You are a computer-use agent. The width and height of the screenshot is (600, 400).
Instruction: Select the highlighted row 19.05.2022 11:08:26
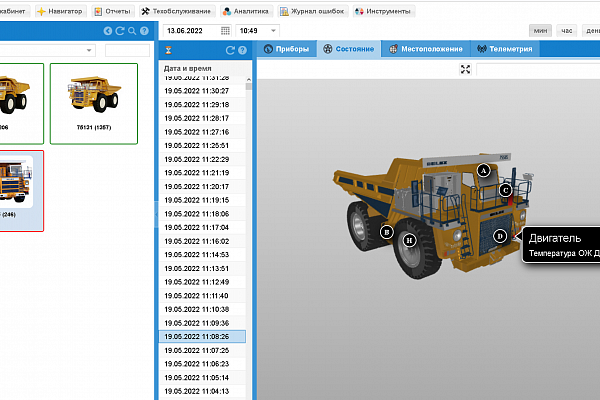(202, 336)
